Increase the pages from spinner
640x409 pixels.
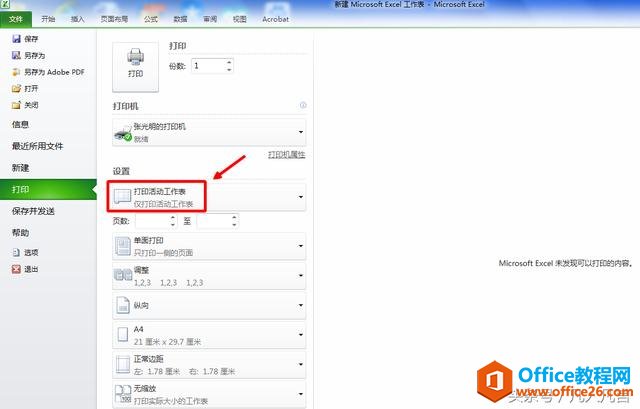click(173, 218)
